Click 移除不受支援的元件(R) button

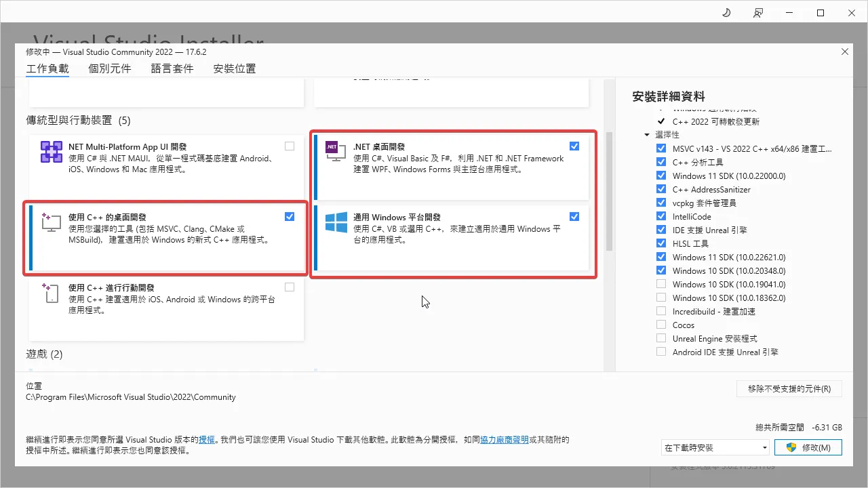tap(789, 388)
